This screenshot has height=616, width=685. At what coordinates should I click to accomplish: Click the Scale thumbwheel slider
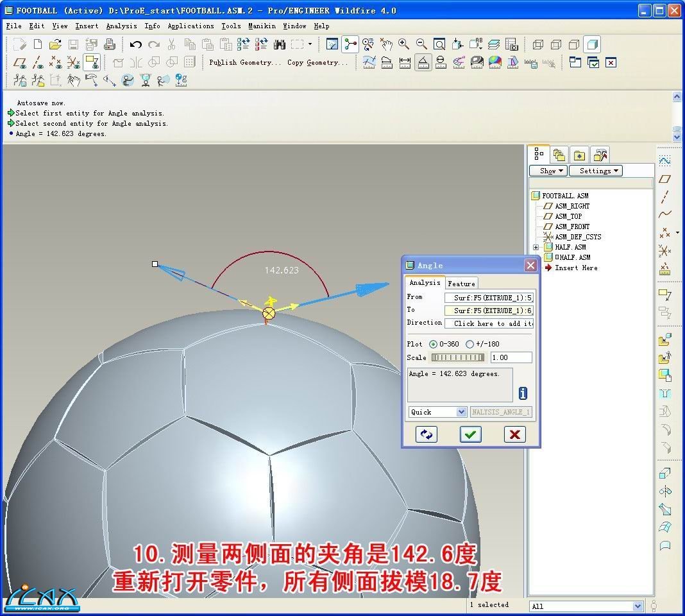coord(458,357)
